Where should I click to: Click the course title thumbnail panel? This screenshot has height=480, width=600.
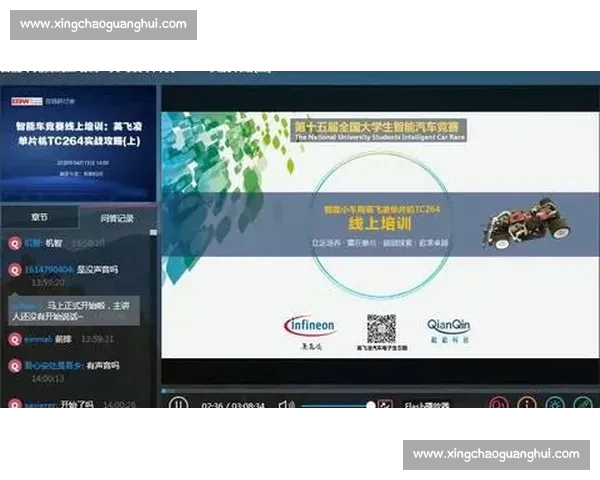tap(78, 141)
